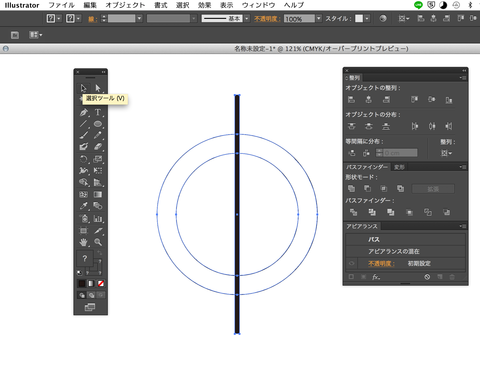The height and width of the screenshot is (385, 480).
Task: Select the Ellipse tool
Action: point(98,124)
